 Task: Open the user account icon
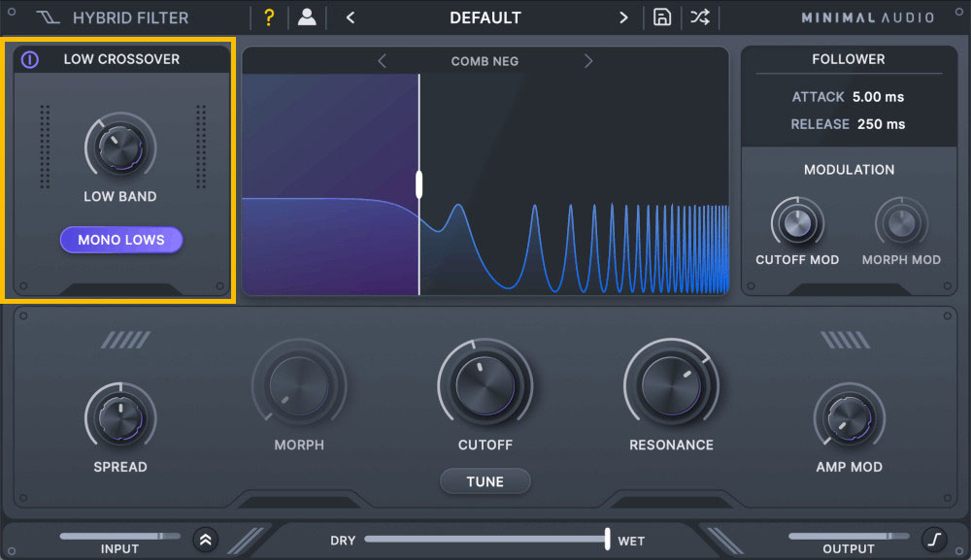pos(307,17)
